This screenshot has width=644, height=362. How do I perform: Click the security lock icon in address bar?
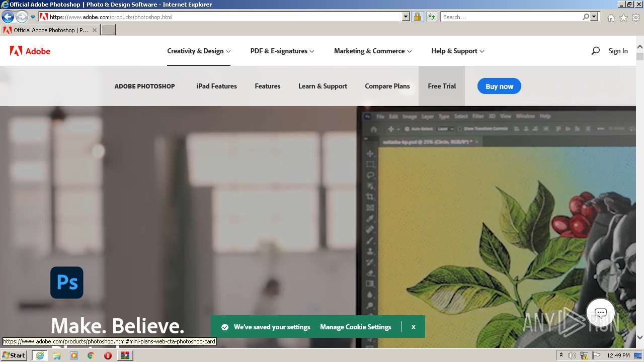tap(417, 17)
